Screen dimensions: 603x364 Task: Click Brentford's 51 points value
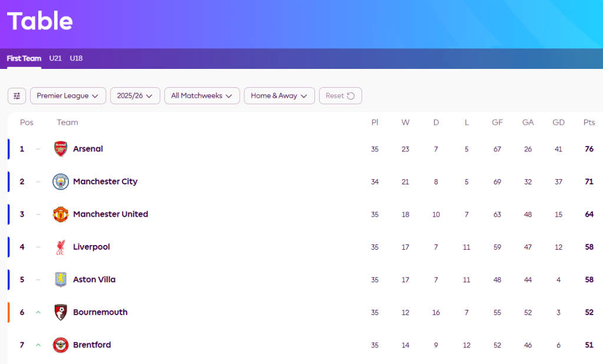point(589,345)
